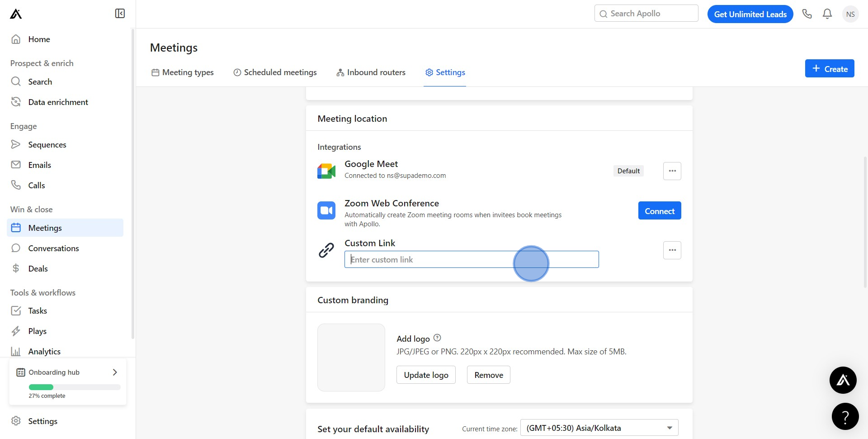Open Plays in the sidebar
868x439 pixels.
tap(65, 331)
